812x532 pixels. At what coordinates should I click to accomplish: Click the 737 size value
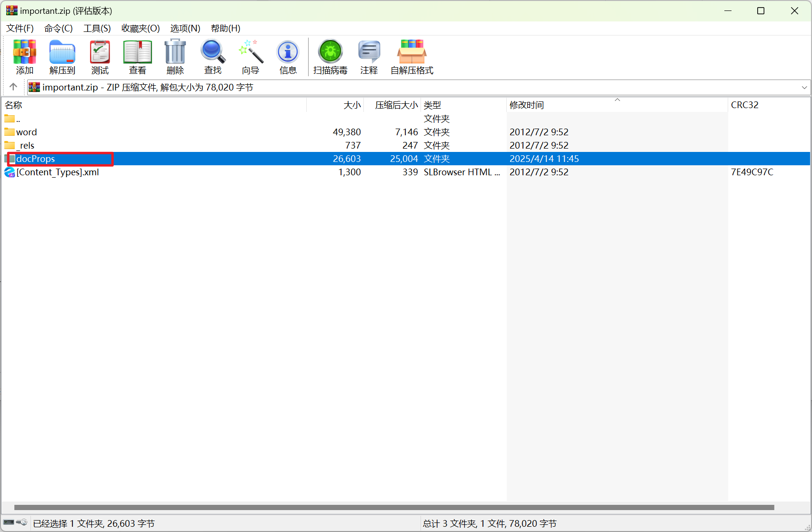pyautogui.click(x=353, y=145)
